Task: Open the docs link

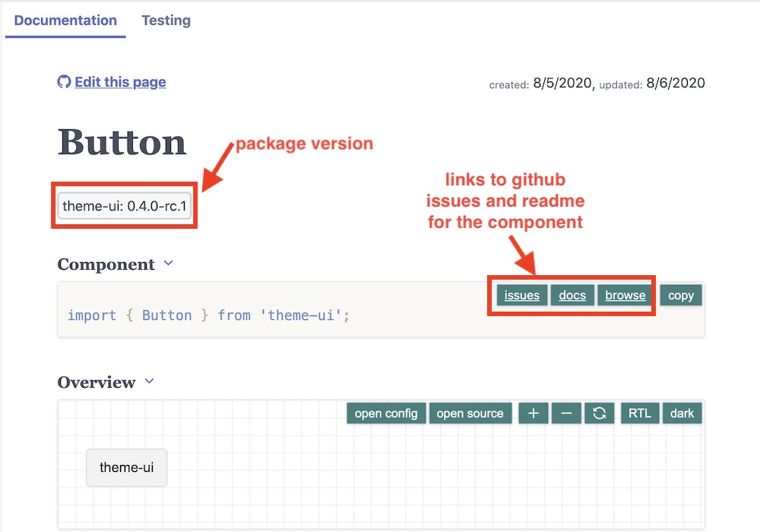Action: coord(572,295)
